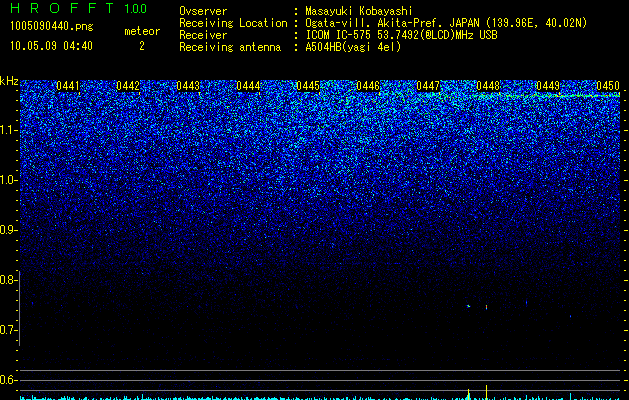This screenshot has width=629, height=400.
Task: Click the 'Ovserver' field label
Action: 203,11
